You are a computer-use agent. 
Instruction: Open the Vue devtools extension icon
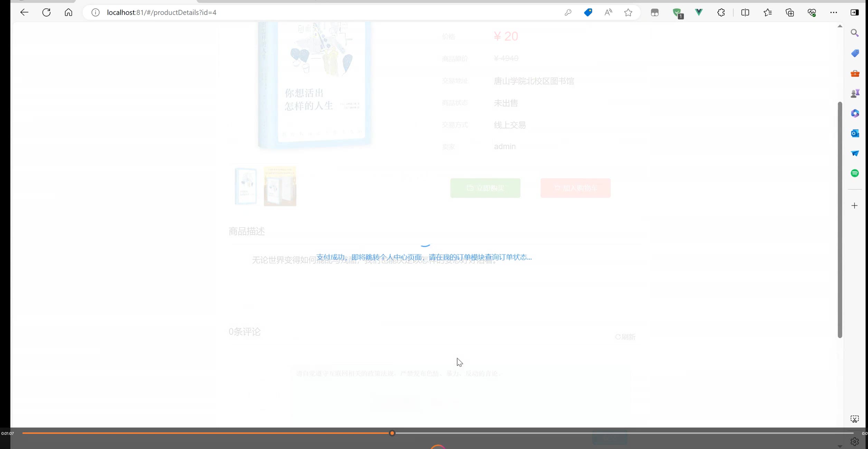click(699, 12)
